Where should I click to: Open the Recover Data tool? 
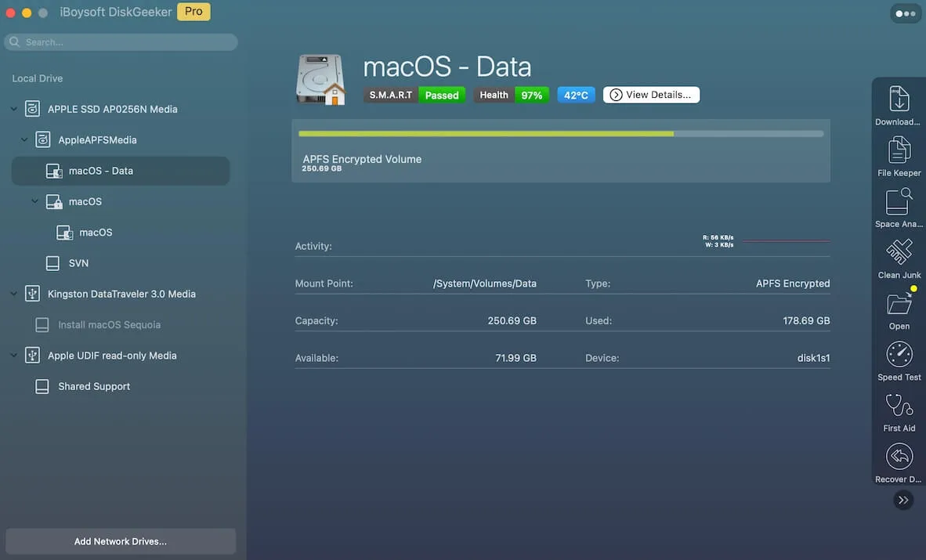coord(899,463)
